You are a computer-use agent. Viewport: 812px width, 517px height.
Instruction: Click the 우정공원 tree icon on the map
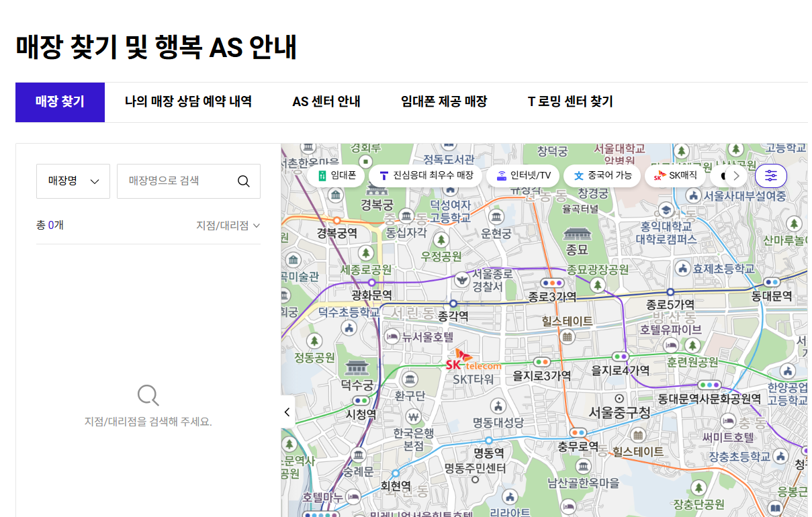[x=441, y=240]
